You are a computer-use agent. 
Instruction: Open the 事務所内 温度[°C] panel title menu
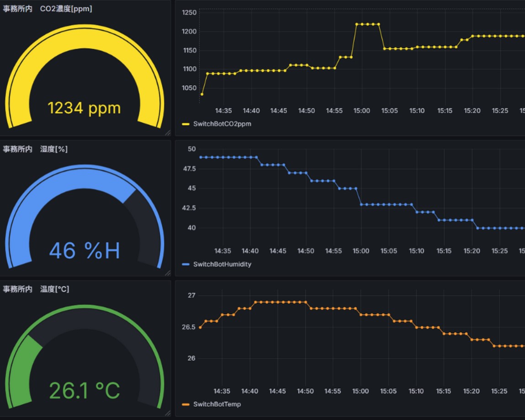[36, 289]
